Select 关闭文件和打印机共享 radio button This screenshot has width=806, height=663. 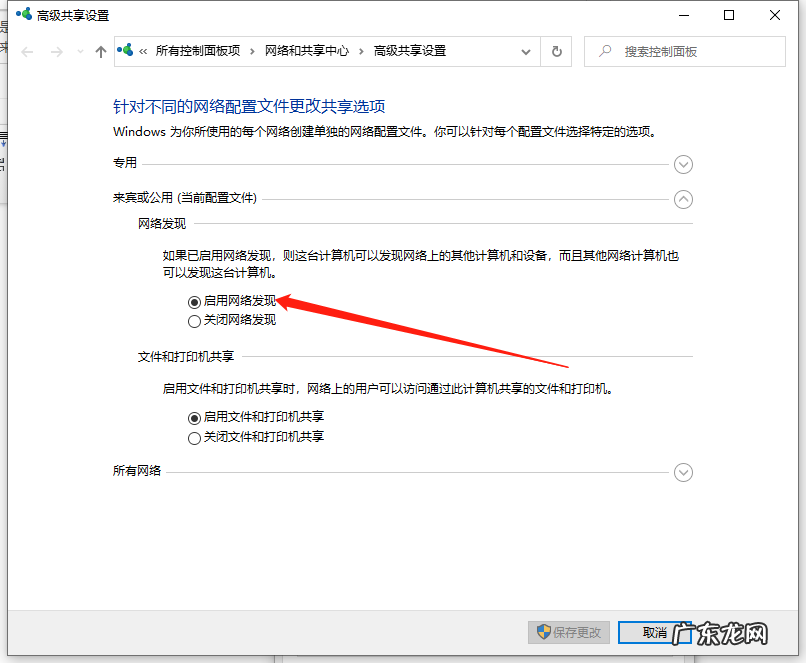[194, 438]
